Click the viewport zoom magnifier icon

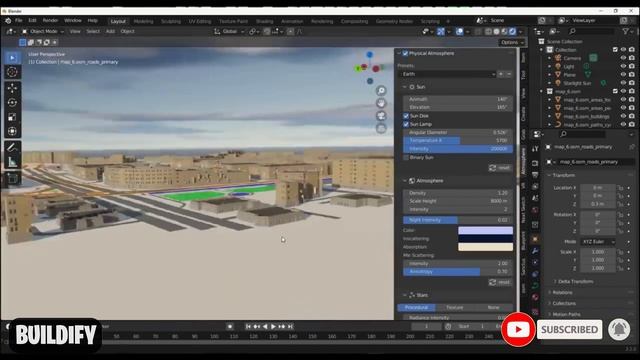[381, 91]
